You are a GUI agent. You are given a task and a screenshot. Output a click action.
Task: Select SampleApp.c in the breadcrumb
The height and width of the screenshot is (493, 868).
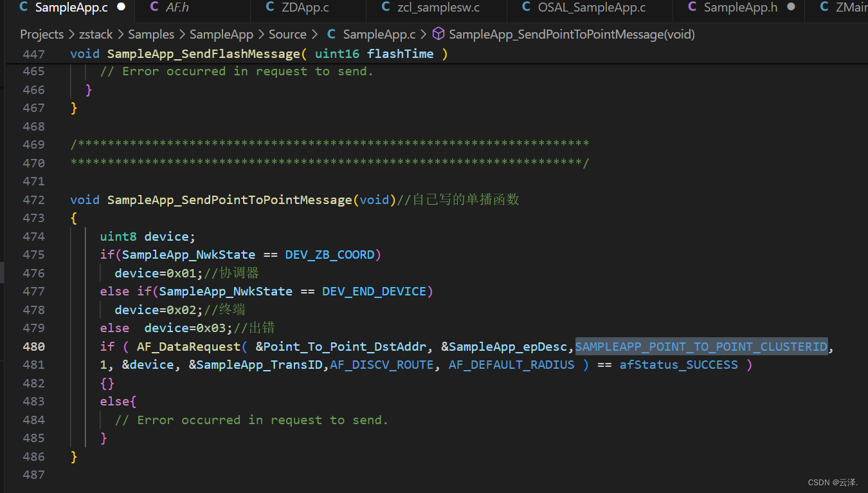pyautogui.click(x=379, y=34)
